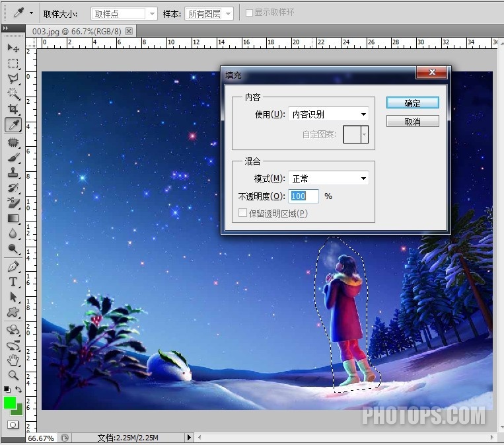The image size is (504, 445).
Task: Expand the toolbox panel arrows
Action: point(5,28)
